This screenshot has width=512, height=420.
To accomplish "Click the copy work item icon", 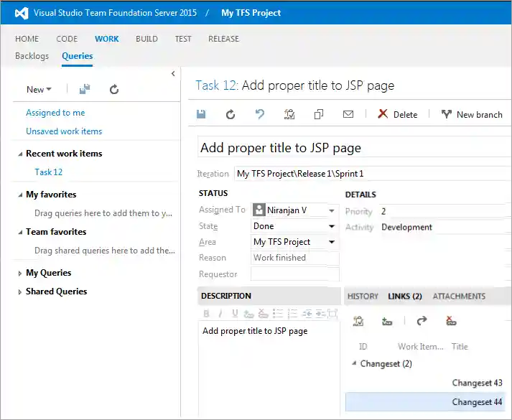I will tap(319, 114).
